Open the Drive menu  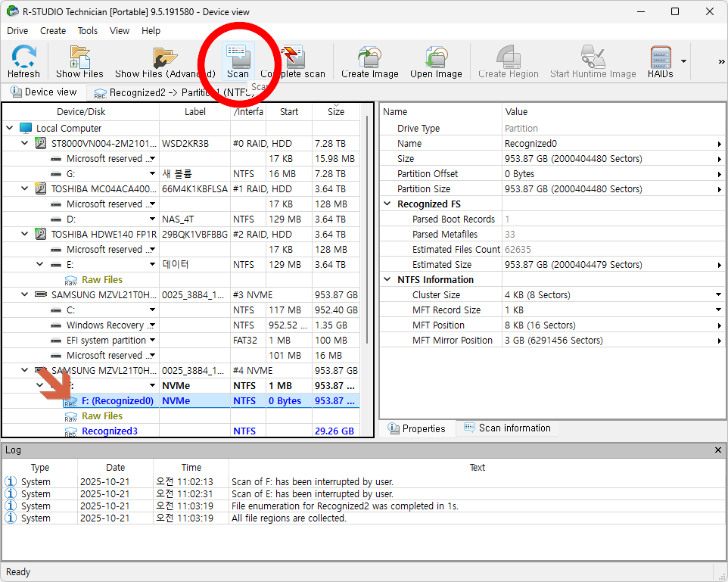point(17,31)
